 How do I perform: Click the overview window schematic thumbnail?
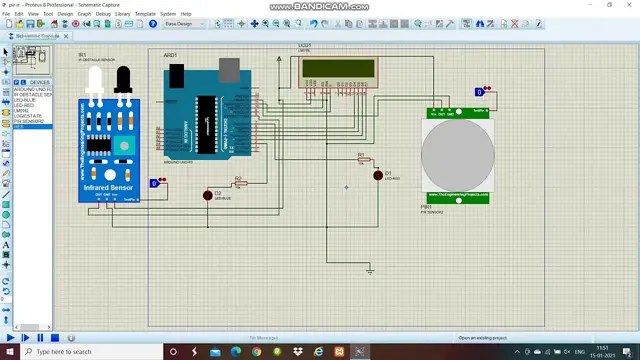(x=32, y=60)
